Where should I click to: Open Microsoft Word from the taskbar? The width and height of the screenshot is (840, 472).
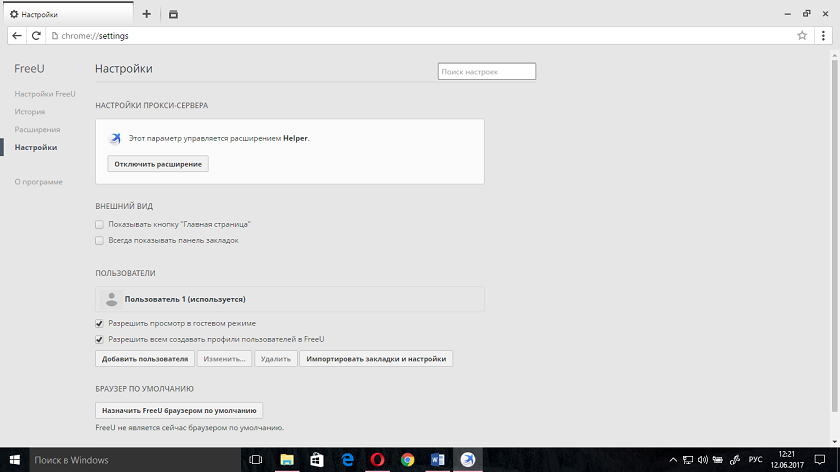tap(438, 460)
